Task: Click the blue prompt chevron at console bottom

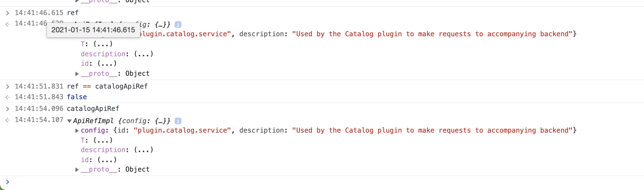Action: point(8,182)
